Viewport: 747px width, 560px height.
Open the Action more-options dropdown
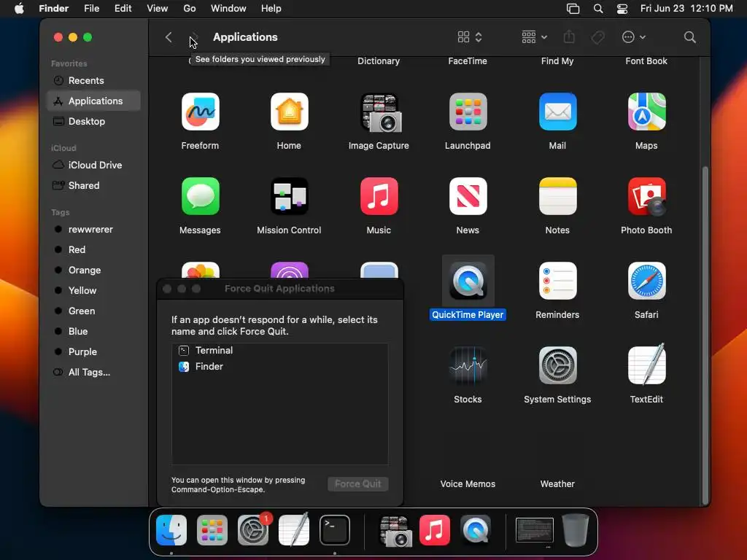tap(634, 37)
